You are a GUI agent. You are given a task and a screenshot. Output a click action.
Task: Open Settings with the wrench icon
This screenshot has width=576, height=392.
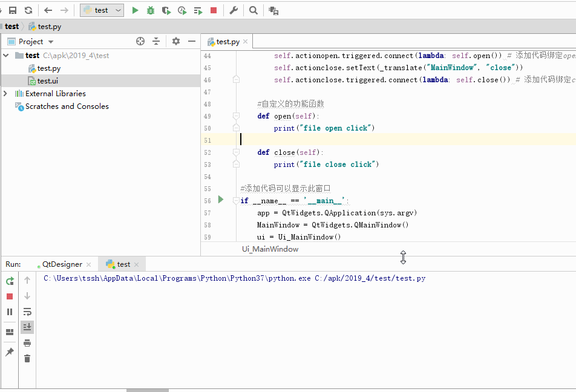tap(234, 10)
